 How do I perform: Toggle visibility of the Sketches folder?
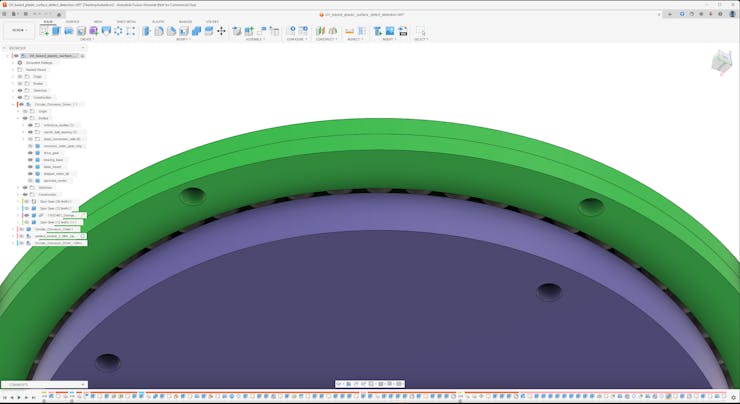19,90
